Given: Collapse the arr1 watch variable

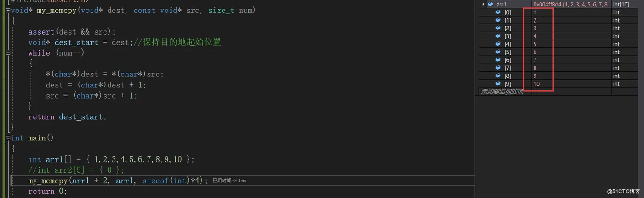Looking at the screenshot, I should point(483,4).
